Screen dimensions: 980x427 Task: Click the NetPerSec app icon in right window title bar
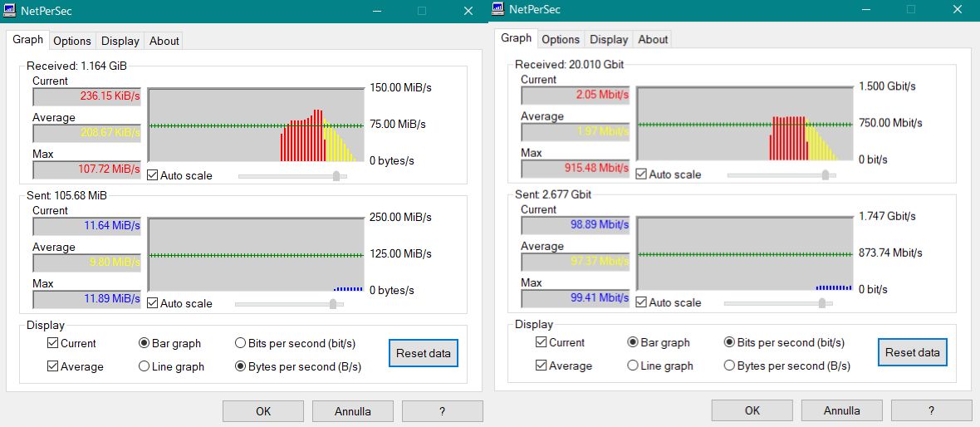pos(498,9)
